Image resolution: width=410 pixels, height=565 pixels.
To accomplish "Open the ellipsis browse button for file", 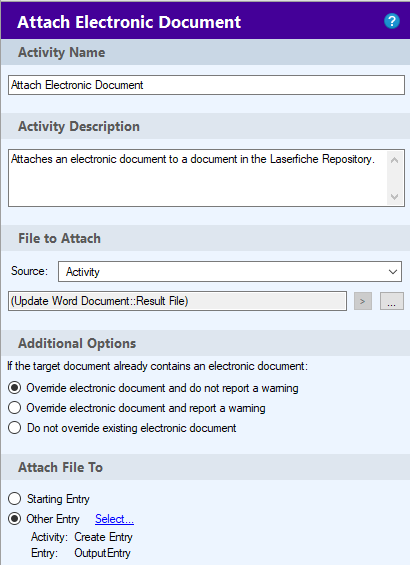I will tap(392, 301).
